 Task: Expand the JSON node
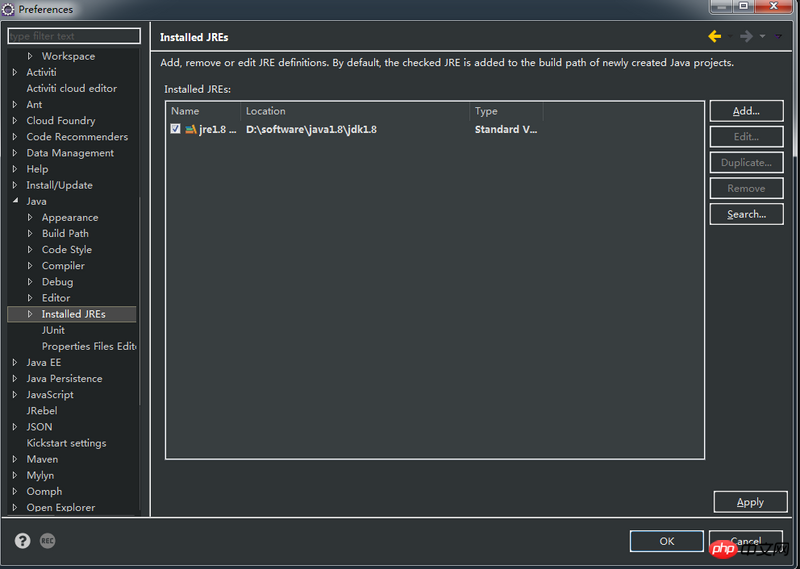pos(15,427)
